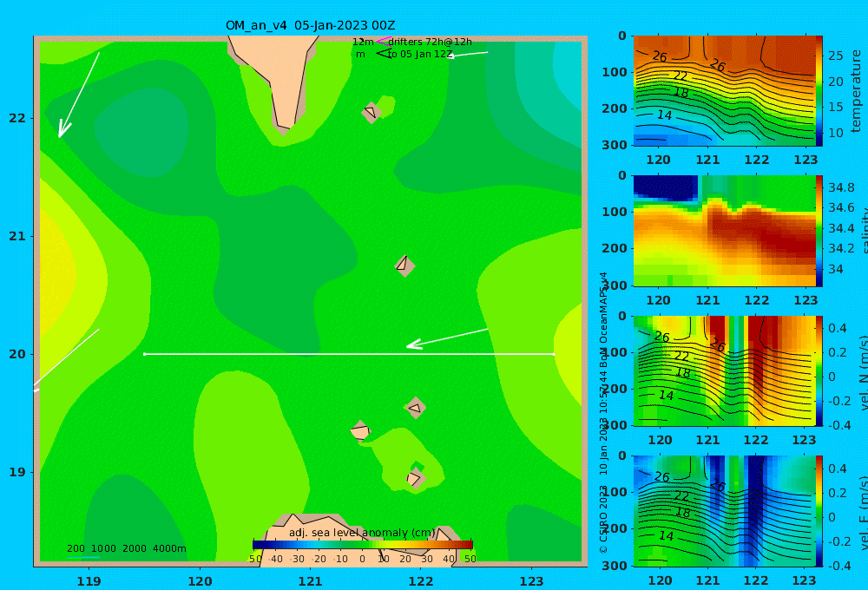Click the '14' contour label in temperature plot
The height and width of the screenshot is (590, 868).
(664, 115)
